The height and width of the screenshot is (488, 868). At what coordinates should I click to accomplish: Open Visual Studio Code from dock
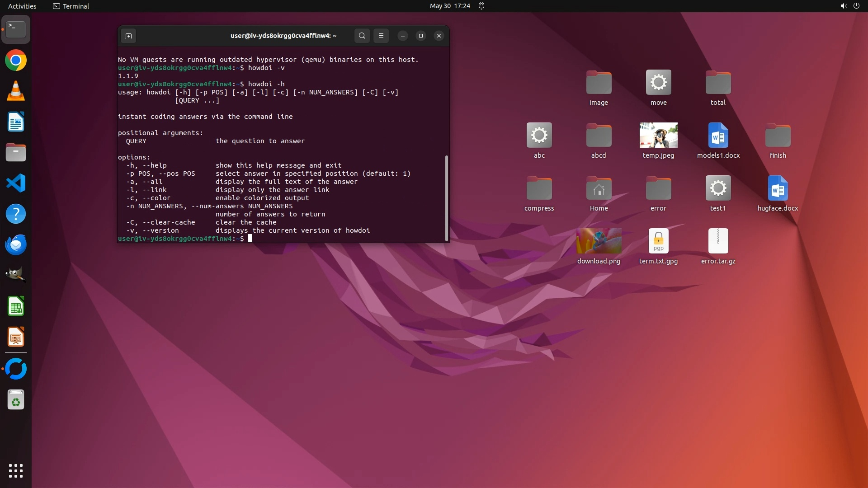pos(16,183)
